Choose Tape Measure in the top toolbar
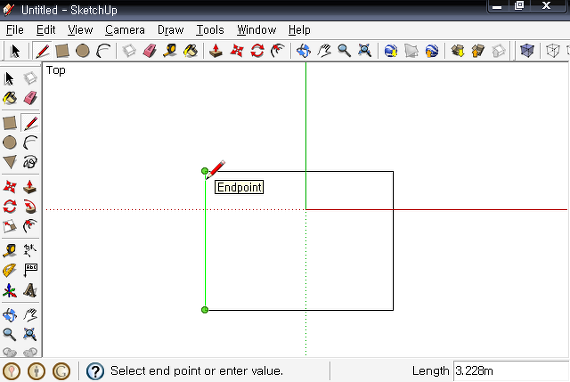Screen dimensions: 570x382 pyautogui.click(x=170, y=51)
